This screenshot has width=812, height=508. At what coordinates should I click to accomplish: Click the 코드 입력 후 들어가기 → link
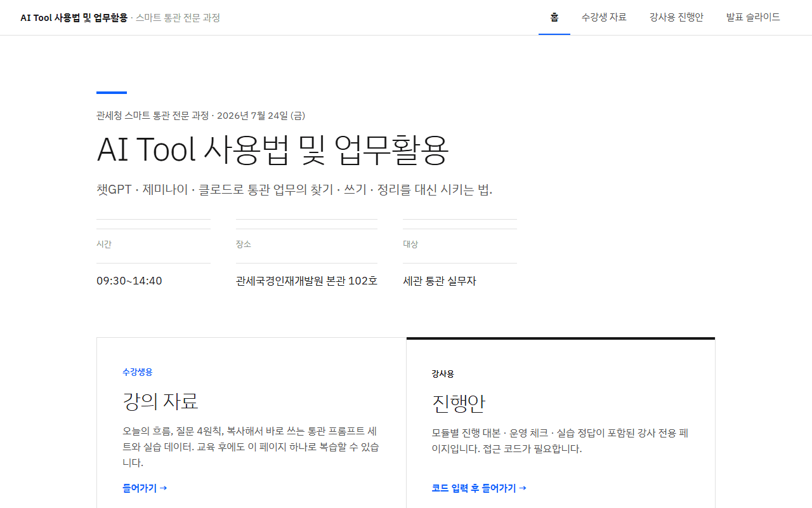pos(479,488)
